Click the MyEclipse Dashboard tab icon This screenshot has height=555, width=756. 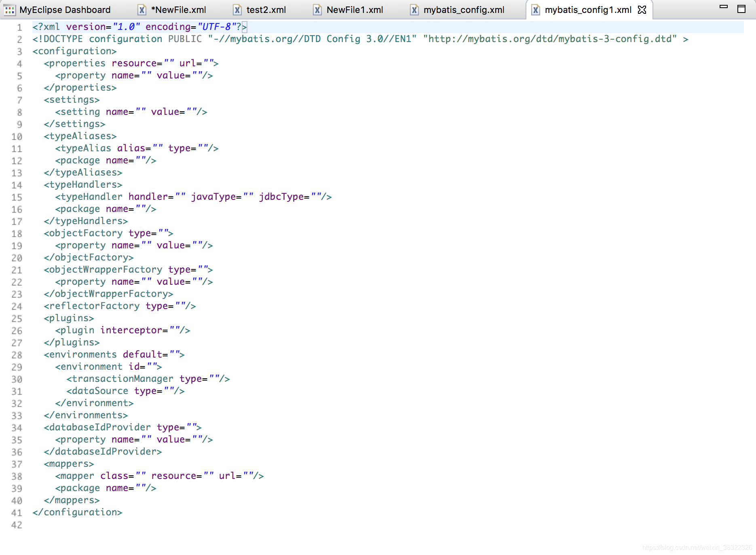pos(10,10)
